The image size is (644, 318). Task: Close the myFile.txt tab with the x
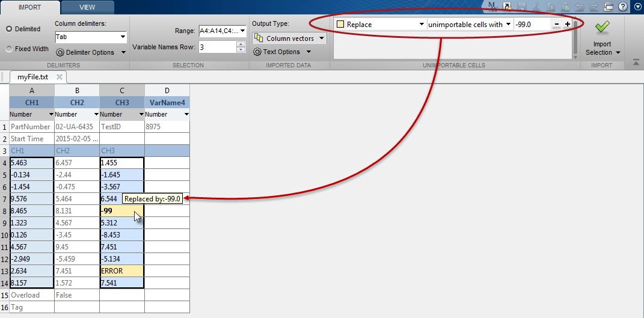59,77
